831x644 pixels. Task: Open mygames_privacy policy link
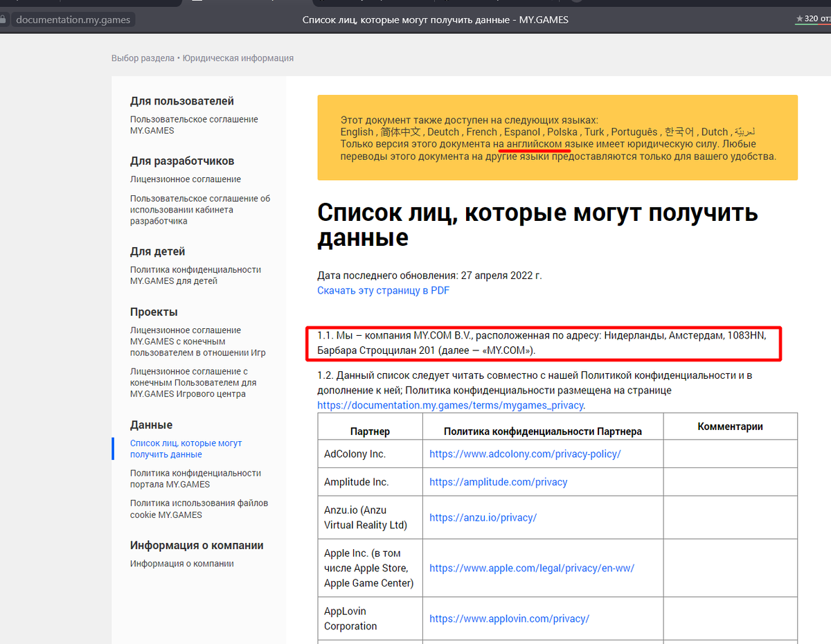point(450,405)
